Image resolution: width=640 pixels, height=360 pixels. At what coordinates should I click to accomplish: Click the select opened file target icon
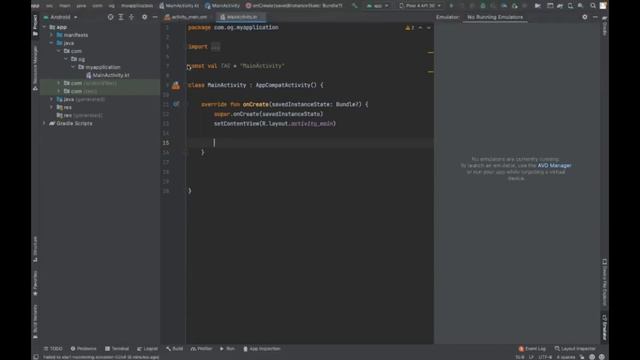click(110, 17)
